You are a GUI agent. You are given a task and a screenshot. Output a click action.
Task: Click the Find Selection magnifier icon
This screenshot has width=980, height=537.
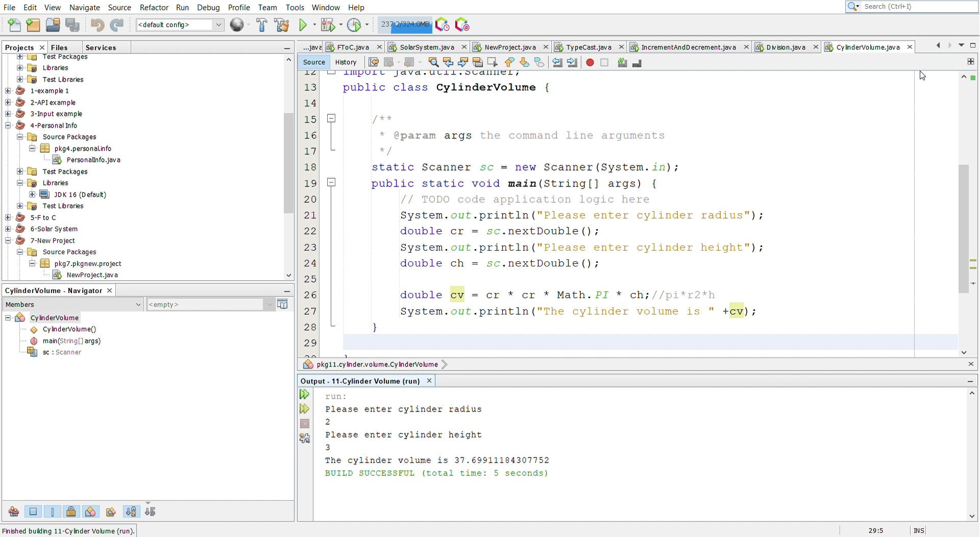(433, 62)
